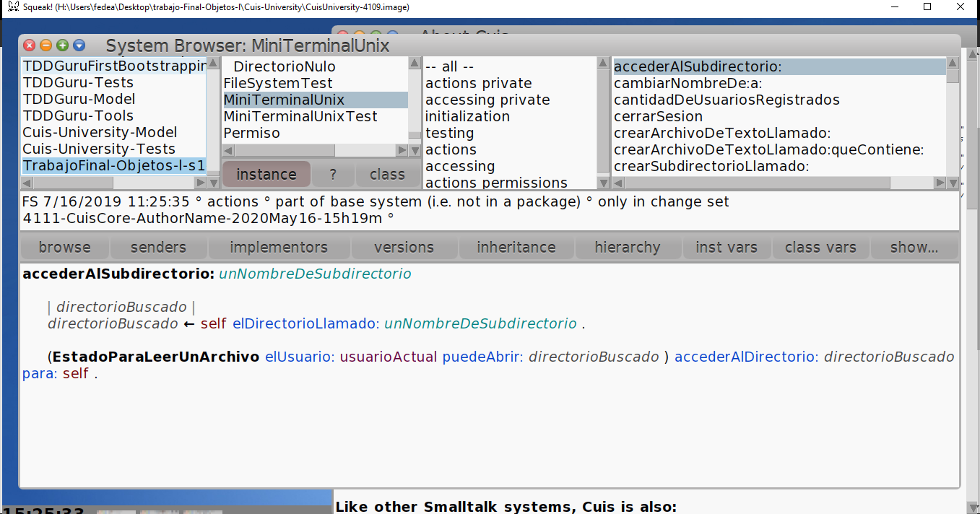Open the hierarchy view
The height and width of the screenshot is (514, 980).
(x=628, y=247)
